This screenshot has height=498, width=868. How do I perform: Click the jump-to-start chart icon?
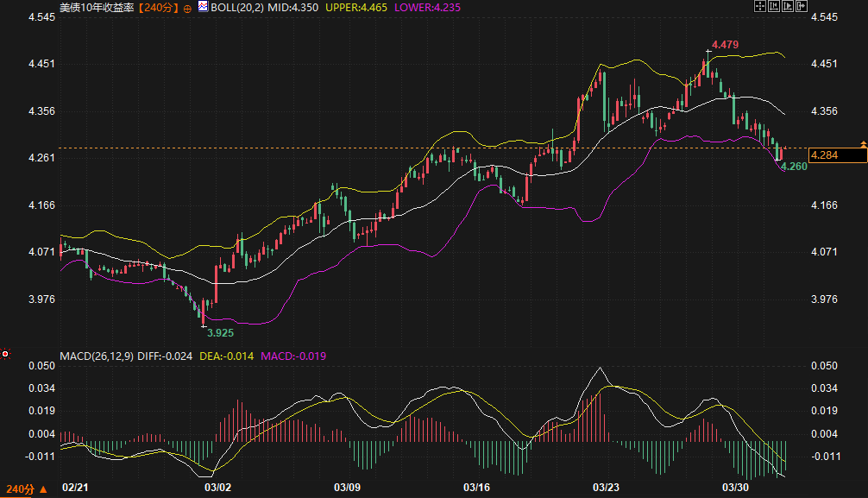tap(774, 7)
